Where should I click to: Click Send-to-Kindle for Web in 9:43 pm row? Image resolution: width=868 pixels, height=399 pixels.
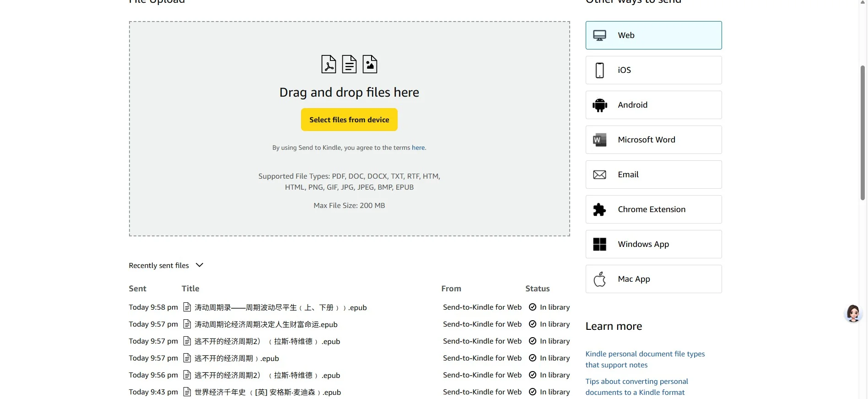pyautogui.click(x=482, y=392)
